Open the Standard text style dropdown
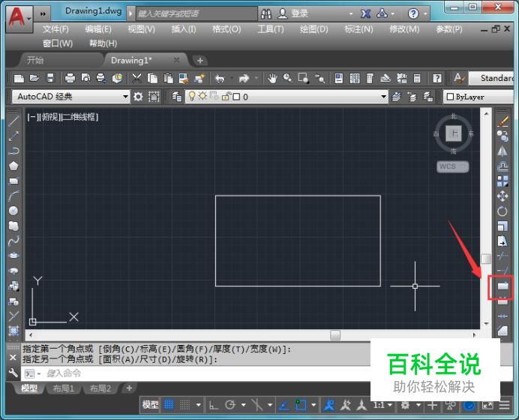519x420 pixels. coord(491,78)
